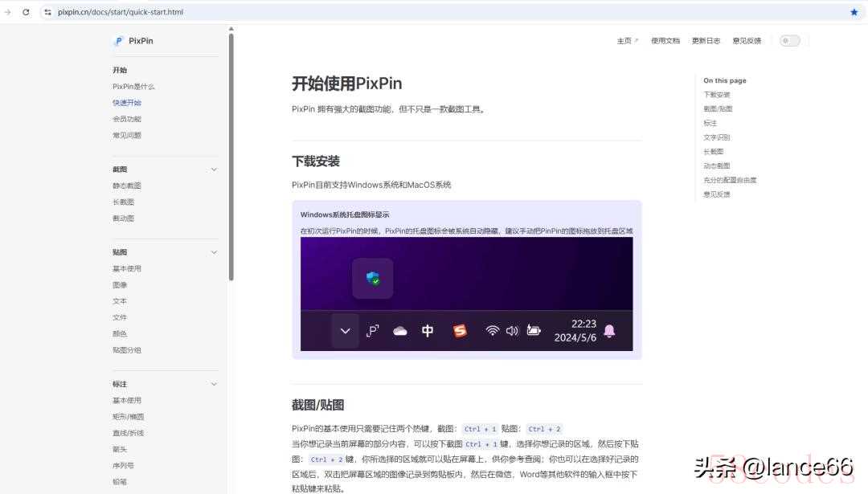Click the browser address bar URL

pos(121,12)
